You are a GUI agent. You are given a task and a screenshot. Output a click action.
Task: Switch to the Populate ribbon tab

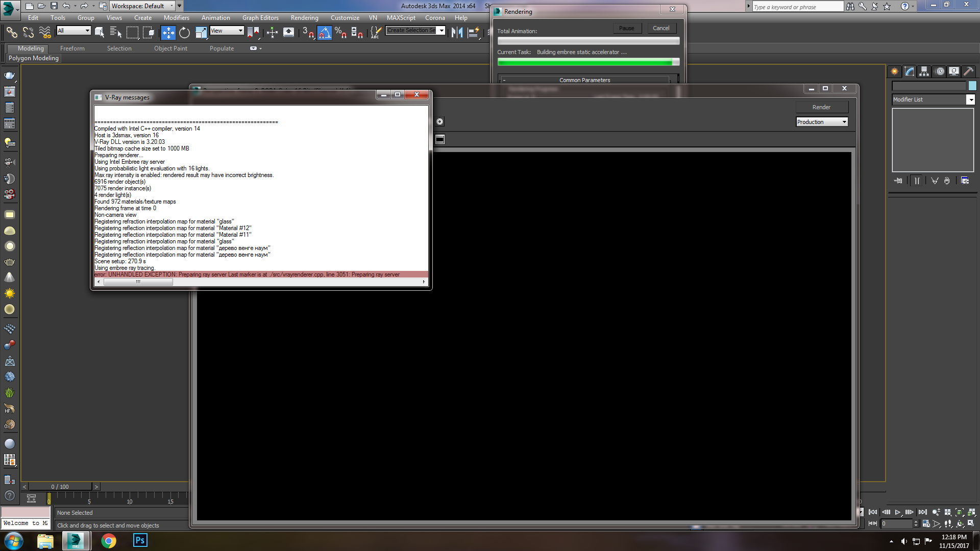point(222,48)
